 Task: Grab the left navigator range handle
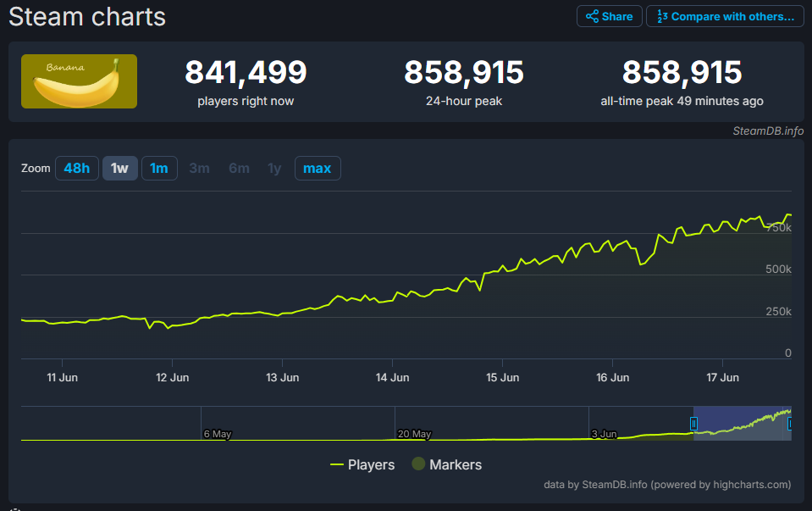tap(693, 424)
